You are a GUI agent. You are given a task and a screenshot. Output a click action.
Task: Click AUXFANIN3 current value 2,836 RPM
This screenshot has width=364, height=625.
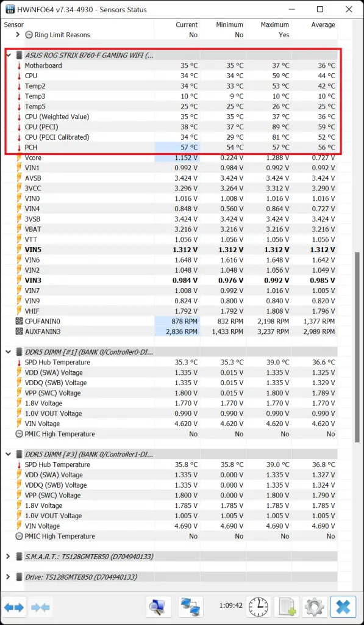(181, 331)
